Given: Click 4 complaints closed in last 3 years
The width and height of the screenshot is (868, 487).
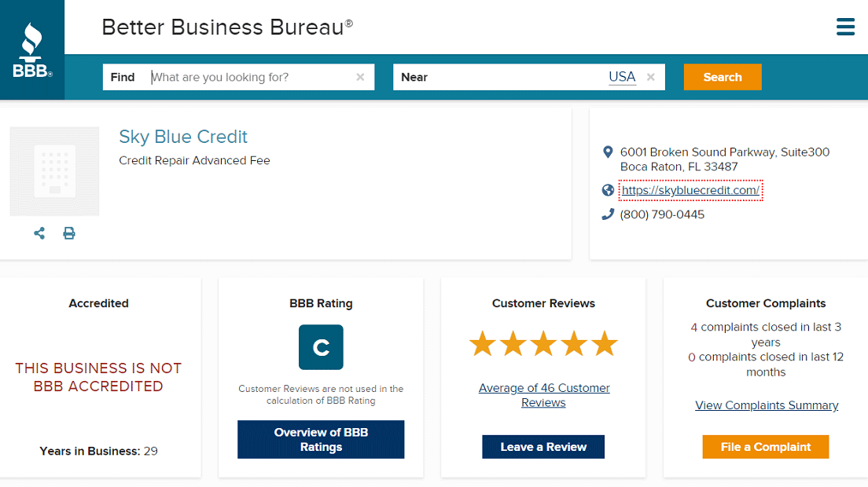Looking at the screenshot, I should coord(766,335).
